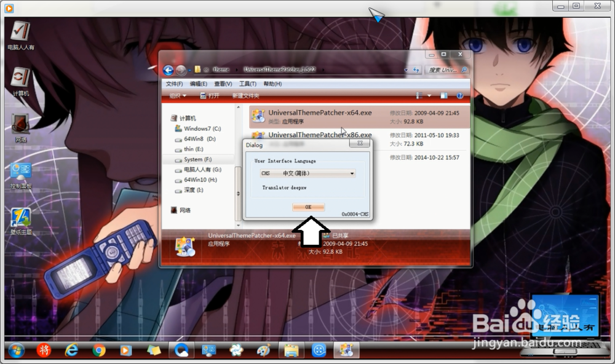
Task: Click UniversalThemePatcher taskbar button
Action: pyautogui.click(x=346, y=350)
